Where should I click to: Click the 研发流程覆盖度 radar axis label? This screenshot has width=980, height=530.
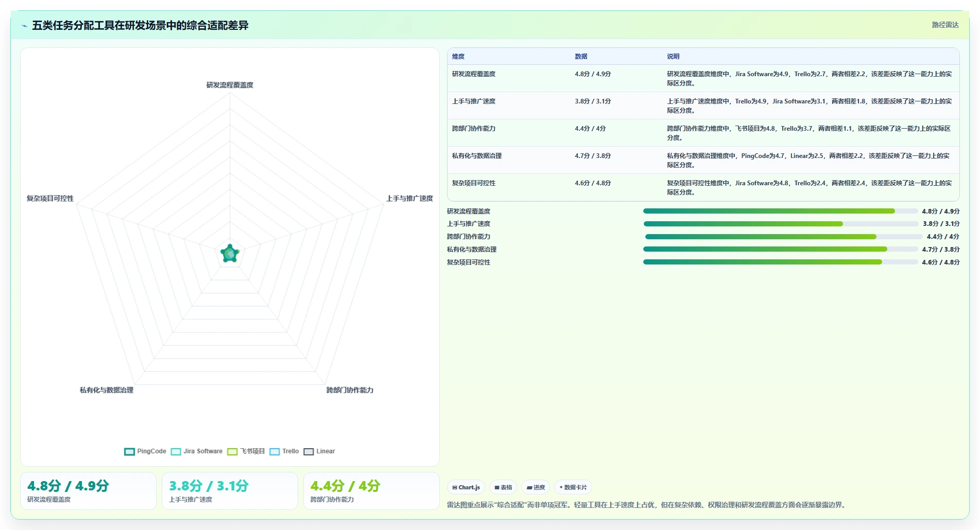pos(230,85)
